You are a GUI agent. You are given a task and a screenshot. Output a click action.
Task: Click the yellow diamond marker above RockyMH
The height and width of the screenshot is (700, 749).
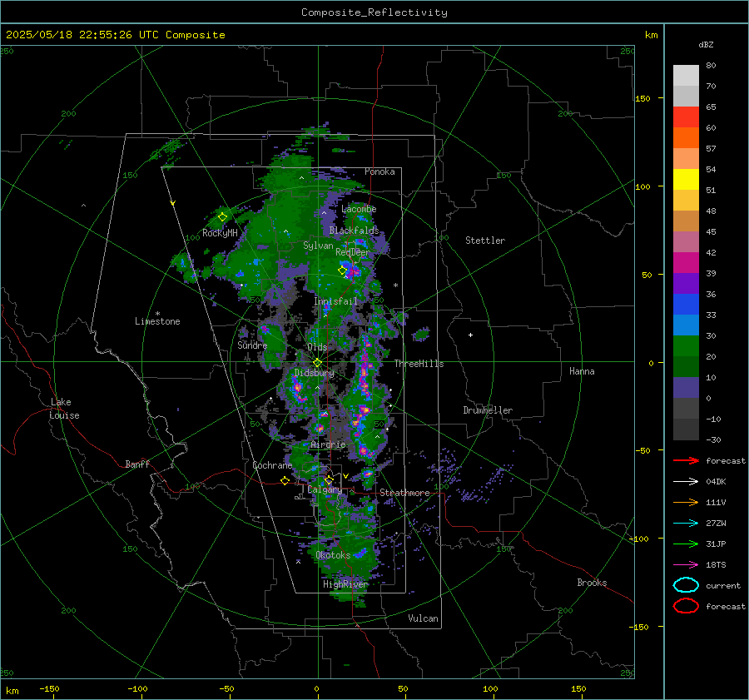[222, 217]
